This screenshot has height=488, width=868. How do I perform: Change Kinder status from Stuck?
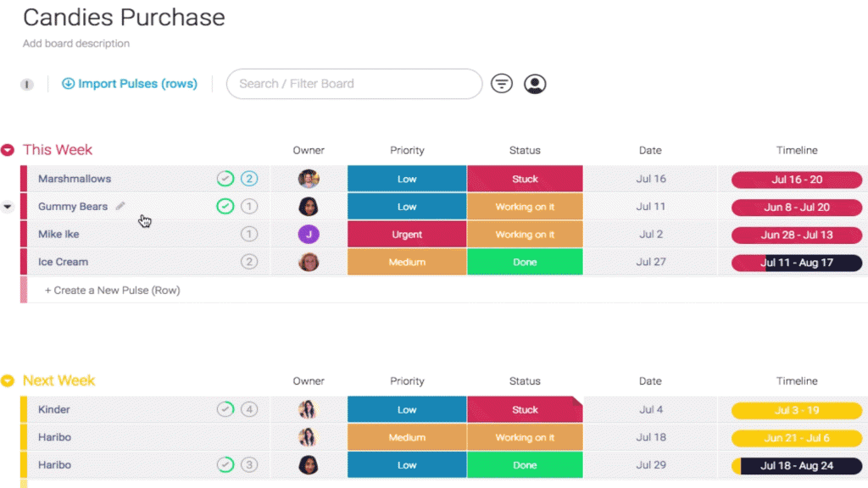(x=525, y=409)
